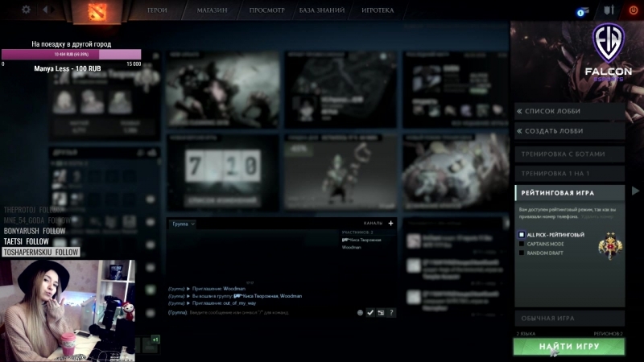Open the armory shield and sword icon

click(609, 10)
